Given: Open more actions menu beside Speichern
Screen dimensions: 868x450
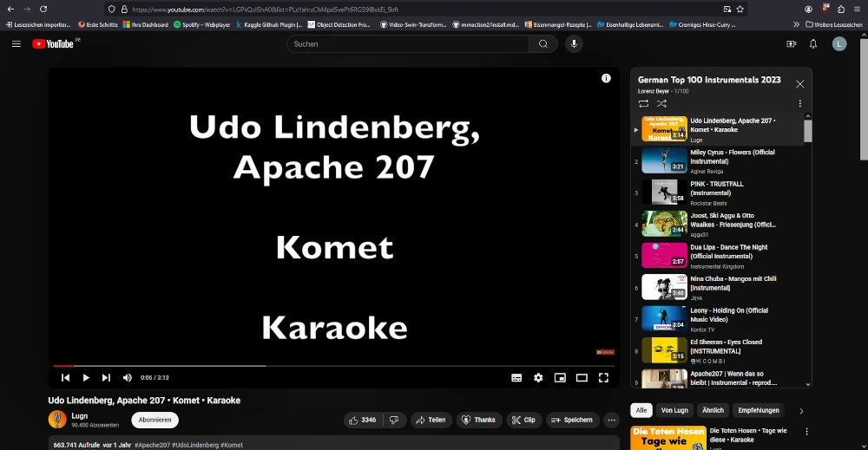Looking at the screenshot, I should [611, 421].
